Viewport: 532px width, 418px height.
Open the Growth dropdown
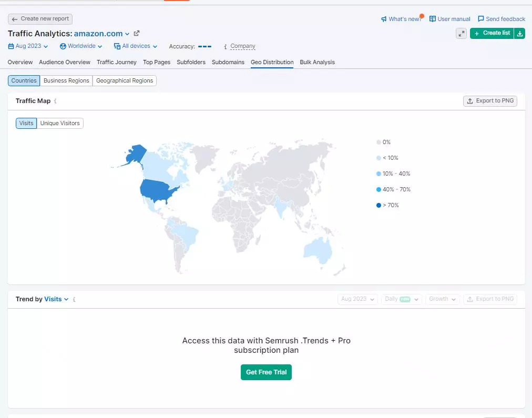pos(443,299)
